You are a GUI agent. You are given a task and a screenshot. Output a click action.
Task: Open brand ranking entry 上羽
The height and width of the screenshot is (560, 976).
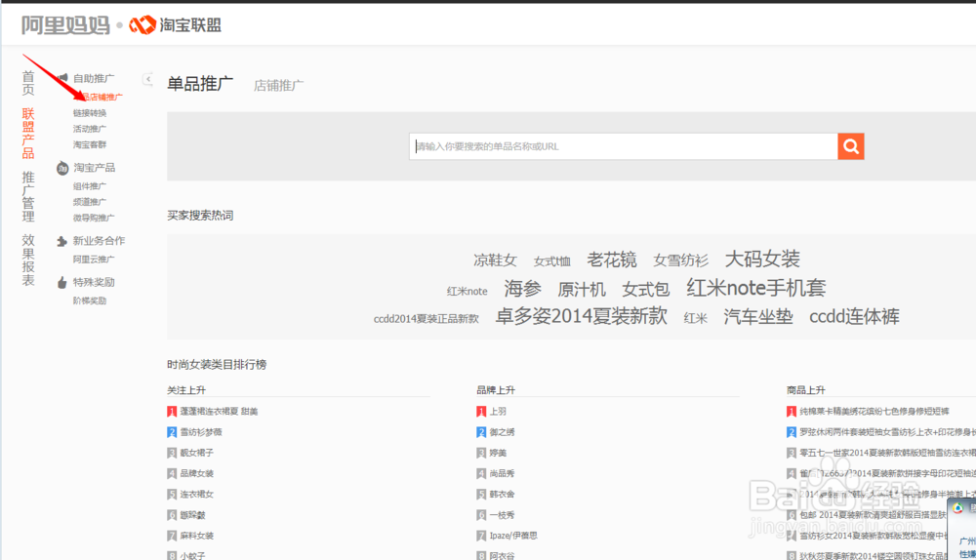point(498,412)
